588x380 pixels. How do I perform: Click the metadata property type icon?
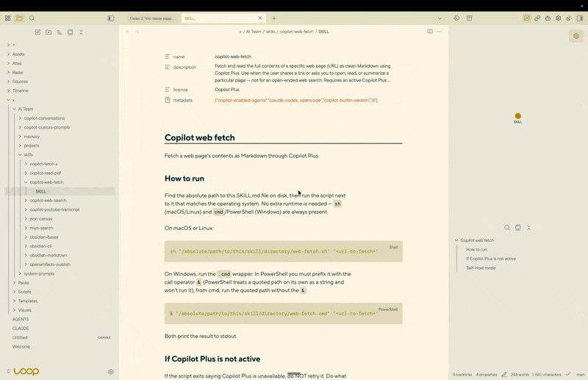168,100
